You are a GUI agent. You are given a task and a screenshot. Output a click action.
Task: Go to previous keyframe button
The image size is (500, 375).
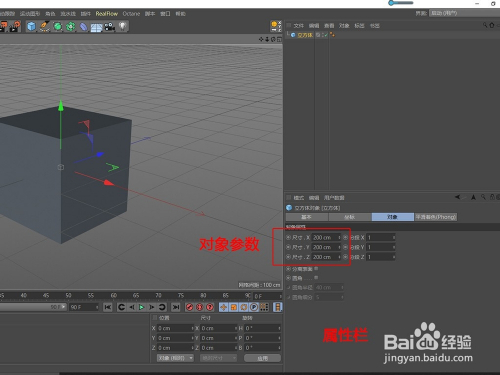coord(121,307)
